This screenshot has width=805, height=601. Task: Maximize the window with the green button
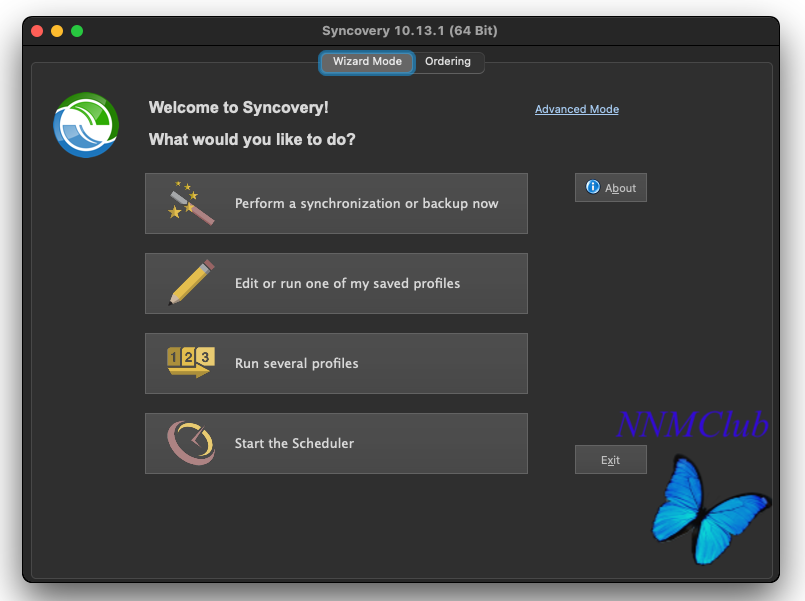tap(77, 31)
